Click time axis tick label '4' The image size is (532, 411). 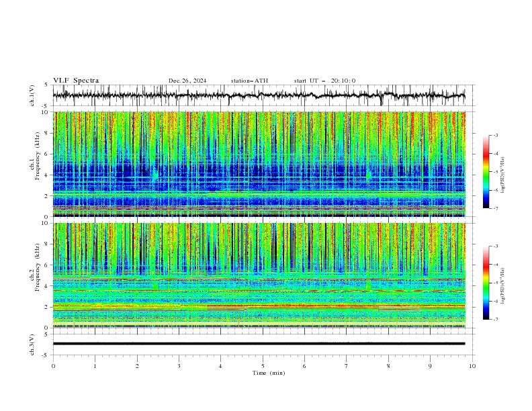pyautogui.click(x=220, y=366)
